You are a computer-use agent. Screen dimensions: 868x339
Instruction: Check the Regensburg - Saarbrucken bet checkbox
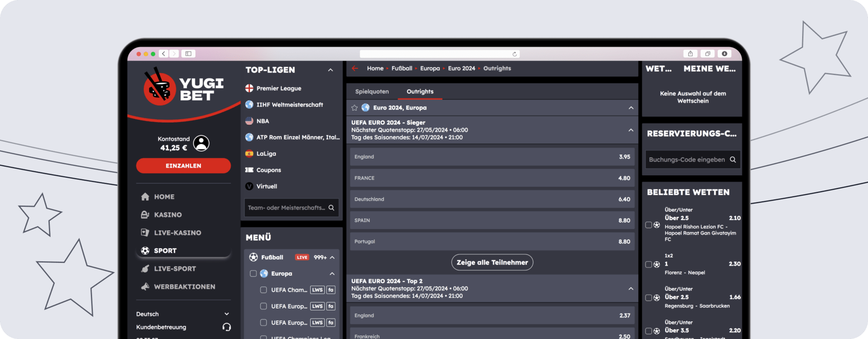point(649,297)
